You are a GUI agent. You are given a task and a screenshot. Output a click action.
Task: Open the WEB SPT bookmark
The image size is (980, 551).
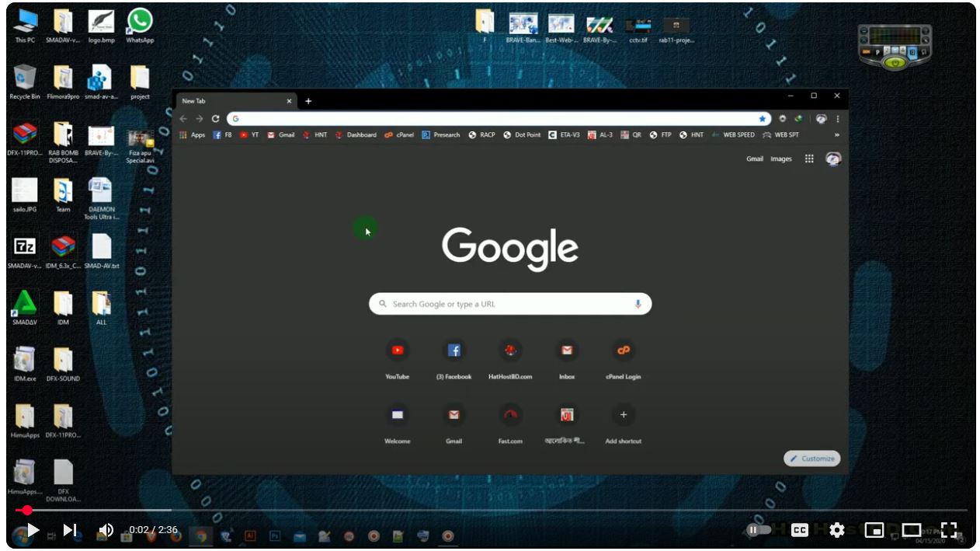780,135
